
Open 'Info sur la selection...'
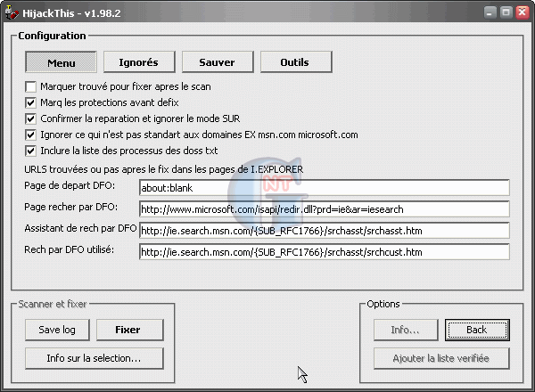click(x=95, y=359)
